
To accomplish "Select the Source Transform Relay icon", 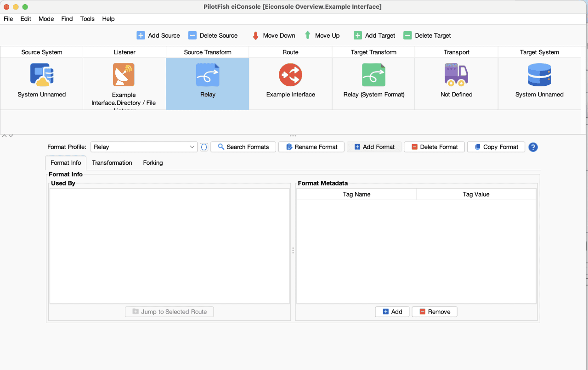I will coord(208,75).
